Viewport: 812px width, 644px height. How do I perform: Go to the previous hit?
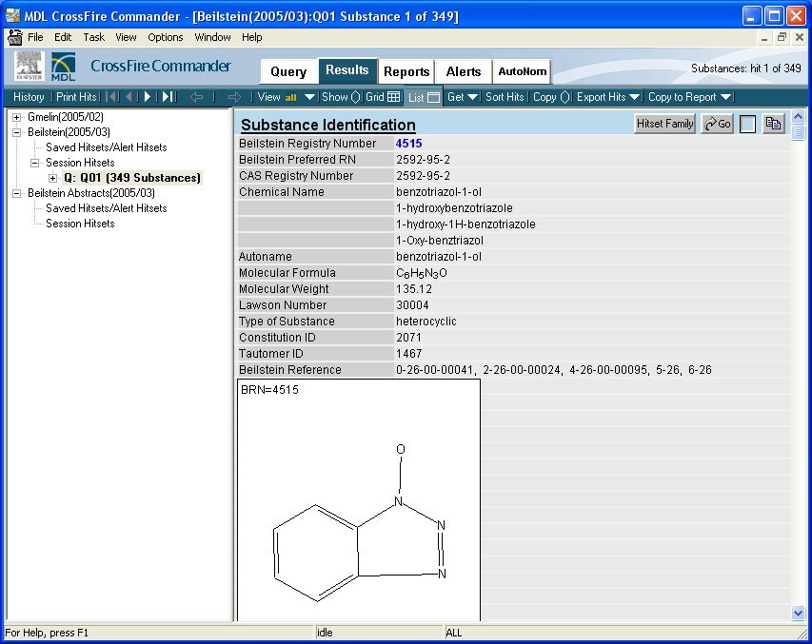(x=129, y=97)
